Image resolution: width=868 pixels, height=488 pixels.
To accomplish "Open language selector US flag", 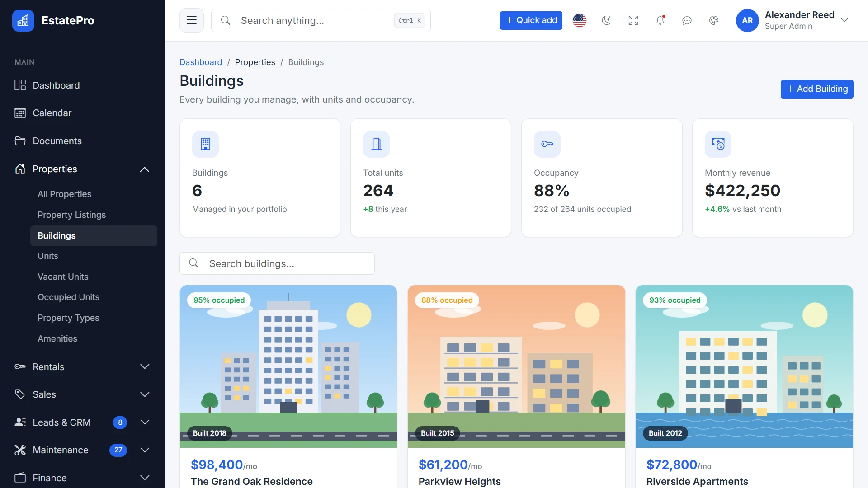I will (580, 20).
